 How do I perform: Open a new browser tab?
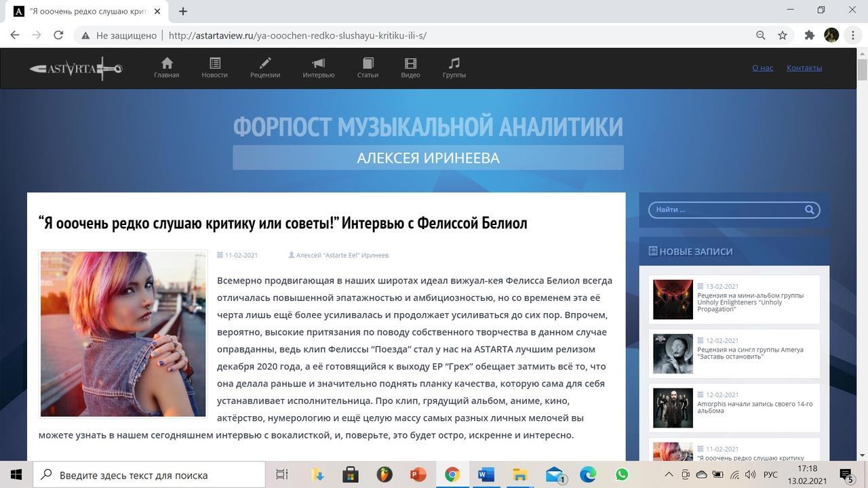click(x=183, y=11)
